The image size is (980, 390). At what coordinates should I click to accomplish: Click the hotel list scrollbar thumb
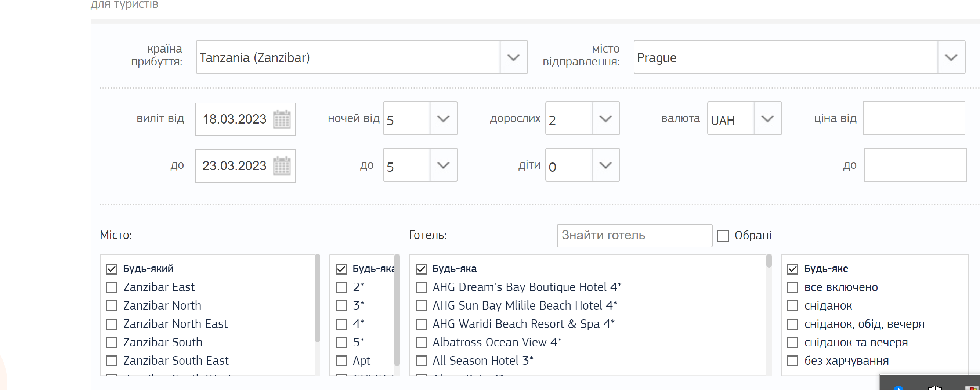point(769,261)
